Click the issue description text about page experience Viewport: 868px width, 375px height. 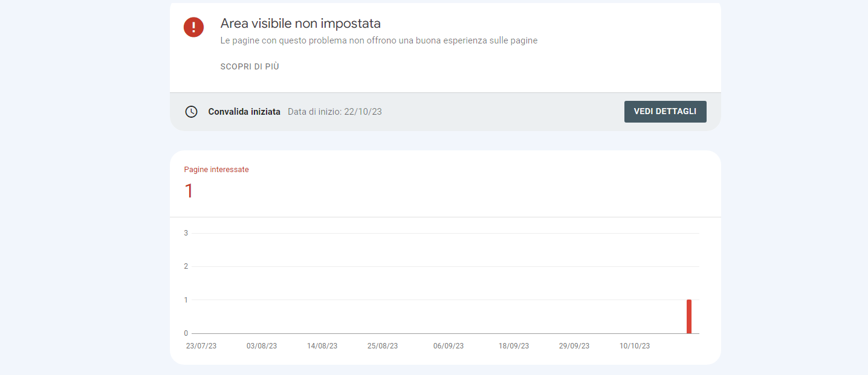379,40
